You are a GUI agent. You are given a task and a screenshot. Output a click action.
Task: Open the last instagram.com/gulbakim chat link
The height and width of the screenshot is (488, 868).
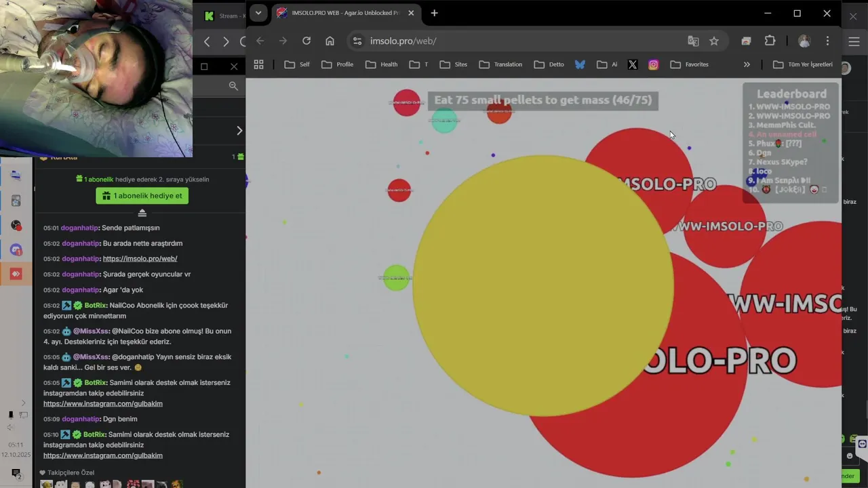point(103,455)
